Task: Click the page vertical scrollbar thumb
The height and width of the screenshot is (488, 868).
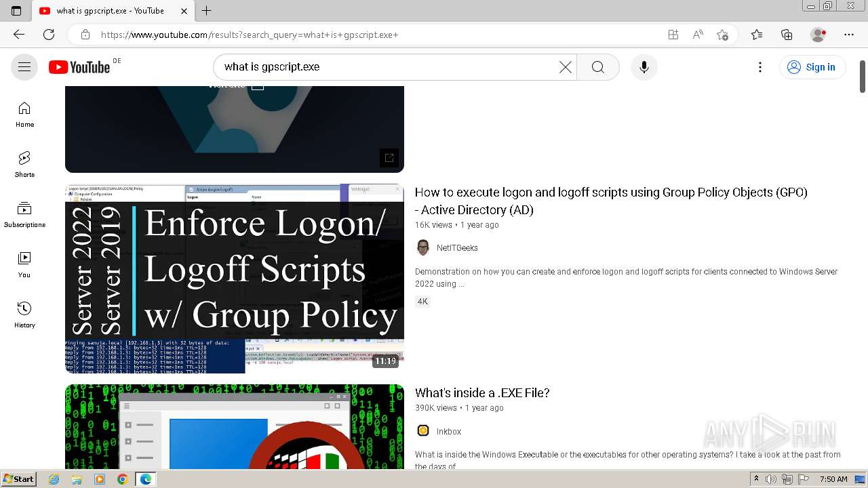Action: click(863, 77)
